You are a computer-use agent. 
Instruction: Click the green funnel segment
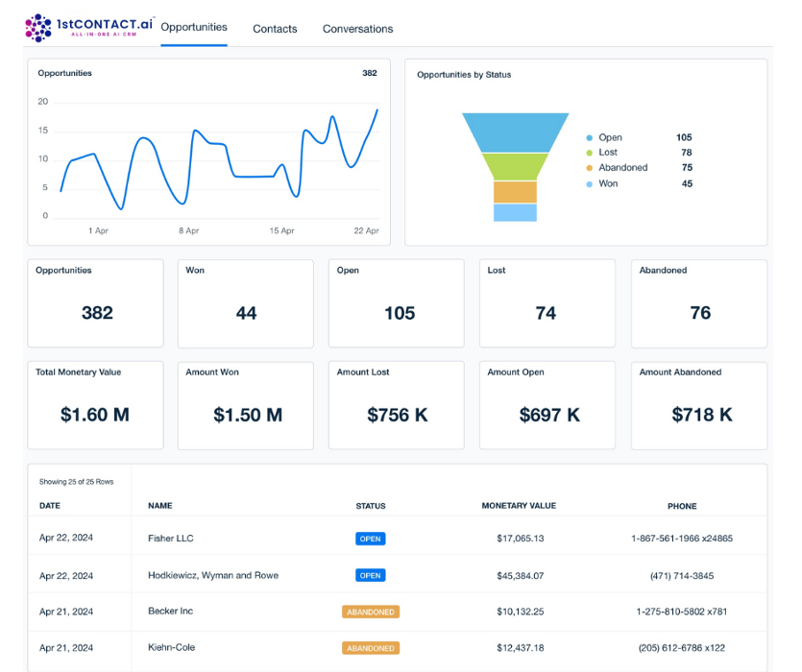(514, 166)
